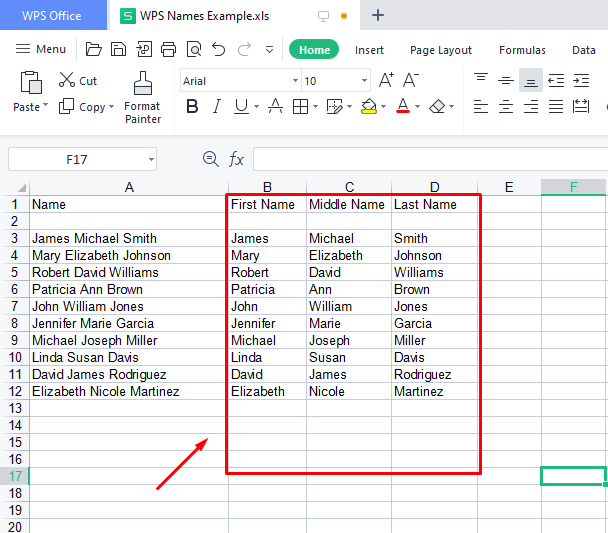608x533 pixels.
Task: Apply strikethrough-style A text effect icon
Action: tap(275, 106)
